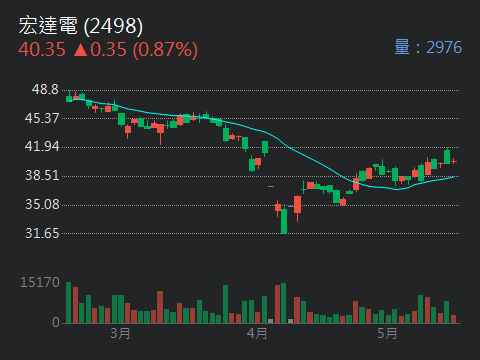Click the 3月 date axis label
The height and width of the screenshot is (360, 480).
pyautogui.click(x=120, y=333)
